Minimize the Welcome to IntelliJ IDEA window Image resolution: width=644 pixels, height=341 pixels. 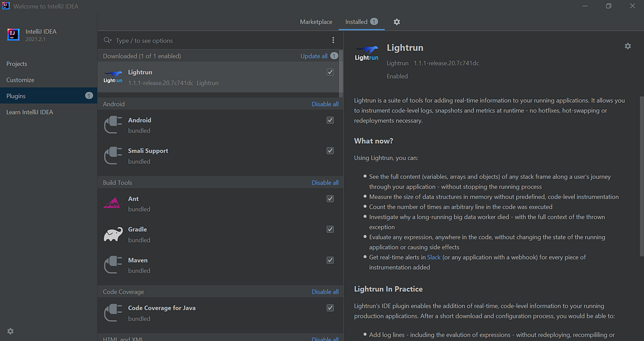point(585,6)
